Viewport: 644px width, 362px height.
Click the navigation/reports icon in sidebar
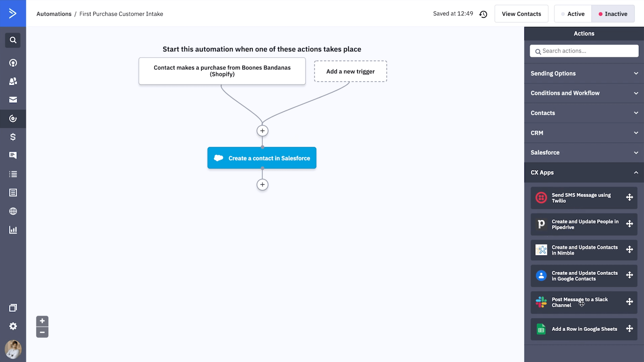point(13,230)
